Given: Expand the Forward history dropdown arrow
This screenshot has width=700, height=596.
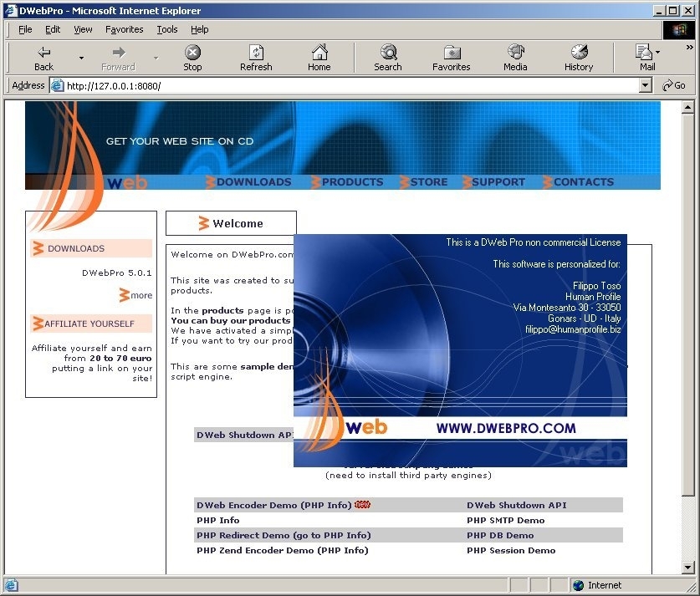Looking at the screenshot, I should pyautogui.click(x=156, y=58).
